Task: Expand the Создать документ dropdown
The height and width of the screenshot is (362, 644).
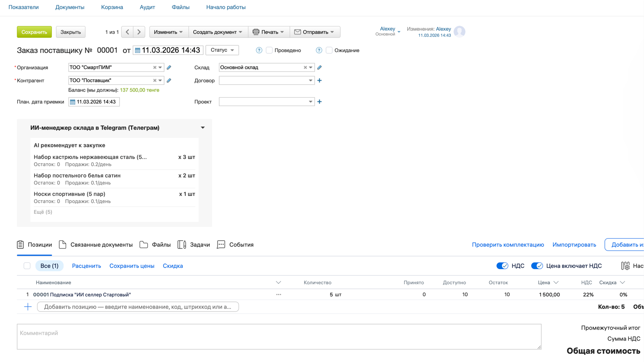Action: click(x=217, y=32)
